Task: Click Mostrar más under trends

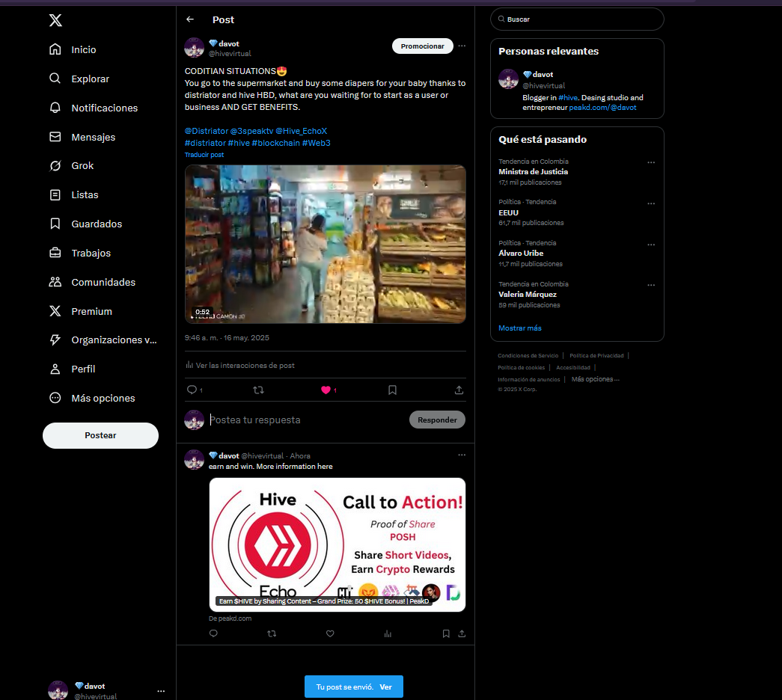Action: pyautogui.click(x=519, y=328)
